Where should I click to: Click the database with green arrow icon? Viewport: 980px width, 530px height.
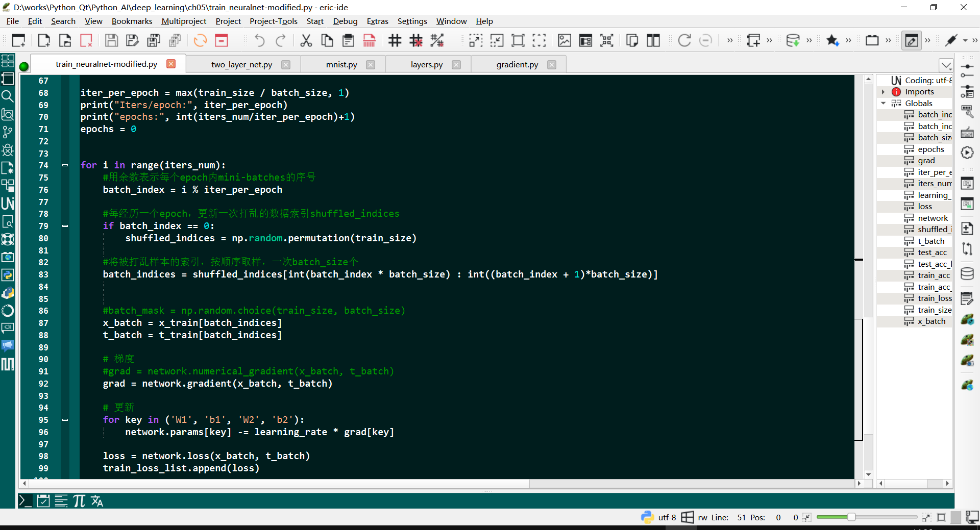click(793, 40)
